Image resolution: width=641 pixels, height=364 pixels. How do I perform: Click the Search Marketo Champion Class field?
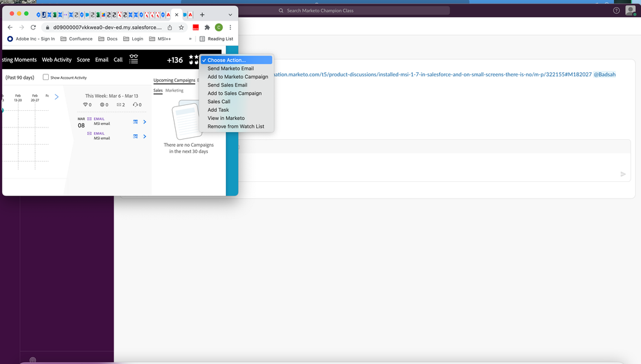point(363,10)
